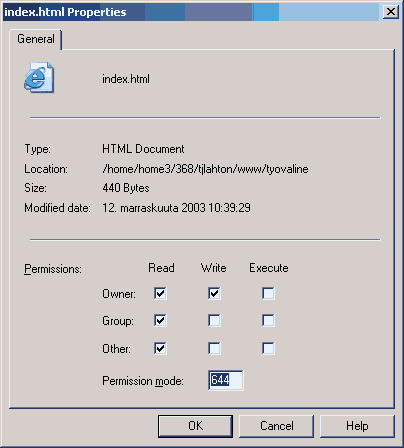Uncheck Group Read permission

(x=160, y=321)
